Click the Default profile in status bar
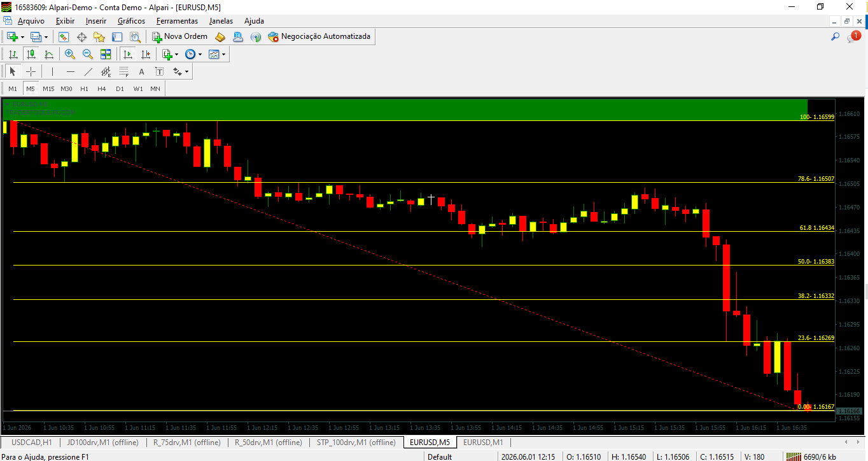 click(440, 457)
